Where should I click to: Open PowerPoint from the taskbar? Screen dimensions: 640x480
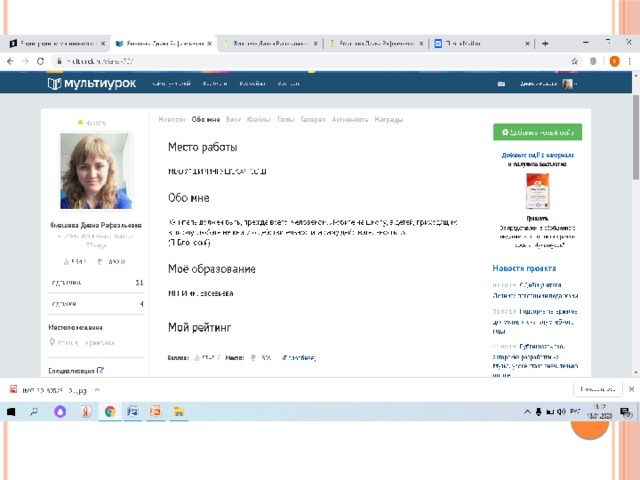(x=156, y=412)
